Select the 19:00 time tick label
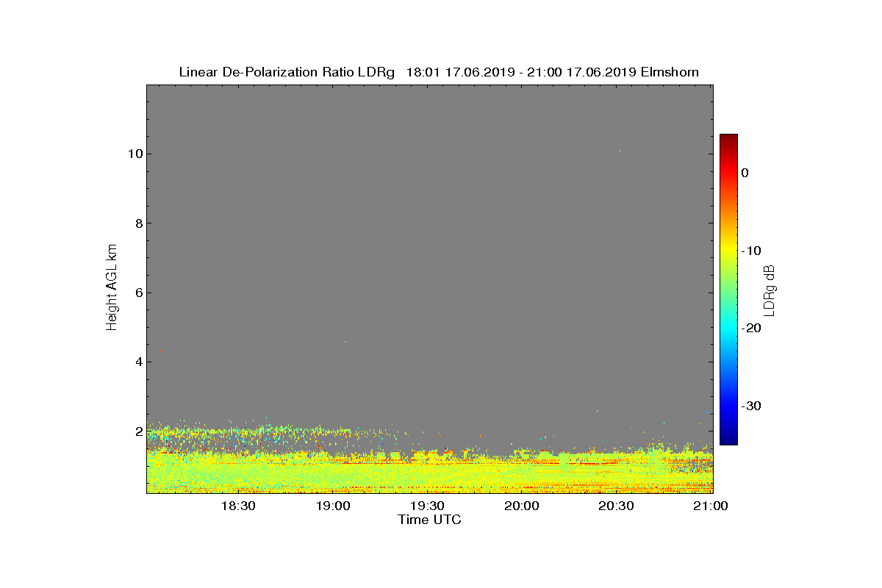Screen dimensions: 882x588 coord(332,506)
